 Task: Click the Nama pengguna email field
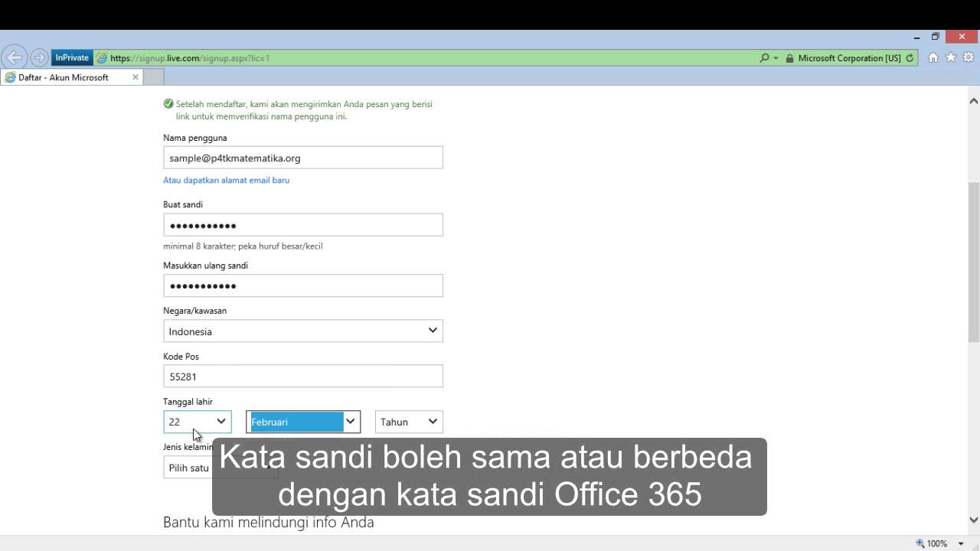click(303, 158)
